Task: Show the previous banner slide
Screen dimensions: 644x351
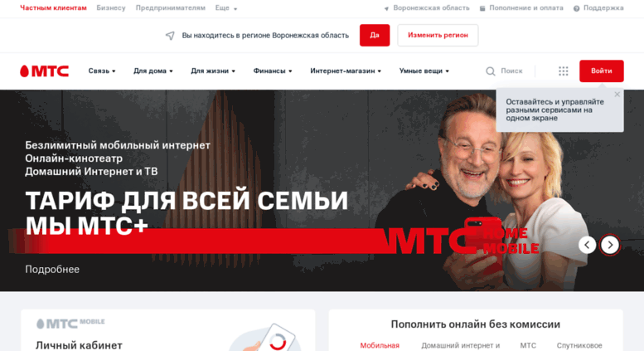Action: tap(588, 245)
